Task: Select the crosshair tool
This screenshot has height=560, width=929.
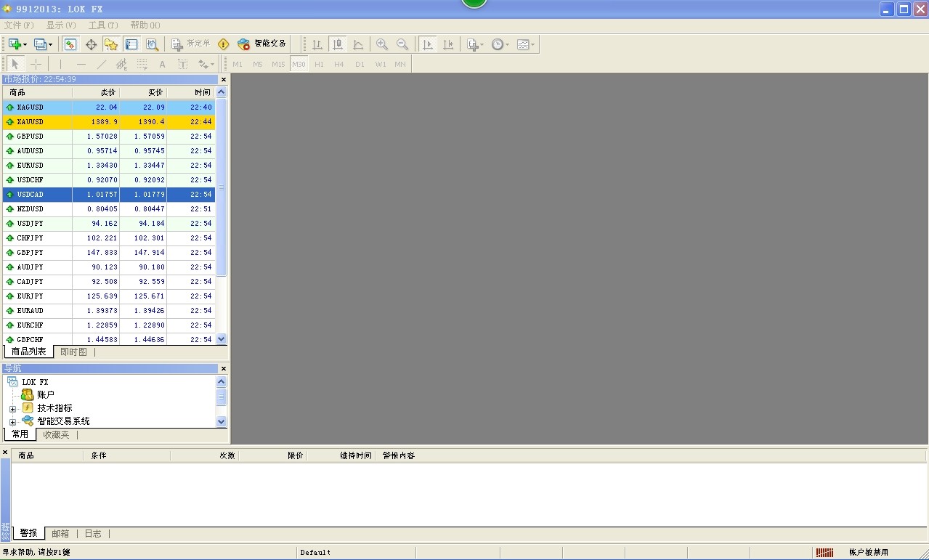Action: (x=36, y=64)
